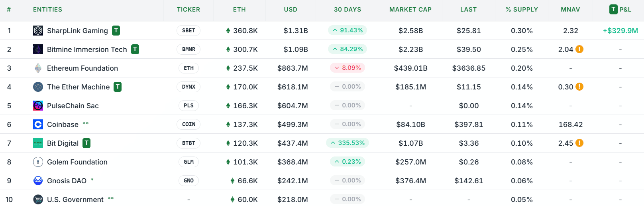Click the orange warning icon beside Bitmine's 2.04 MNAV
Image resolution: width=644 pixels, height=206 pixels.
tap(579, 49)
